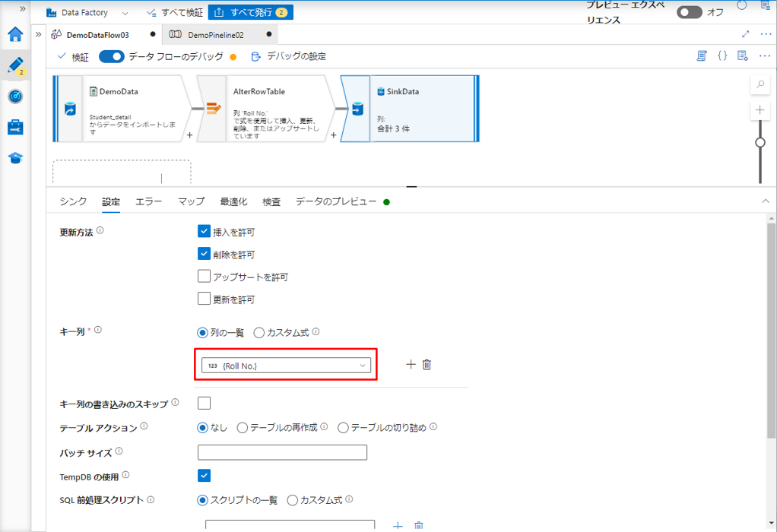Click すべて発行 publish button
The width and height of the screenshot is (777, 532).
[251, 12]
